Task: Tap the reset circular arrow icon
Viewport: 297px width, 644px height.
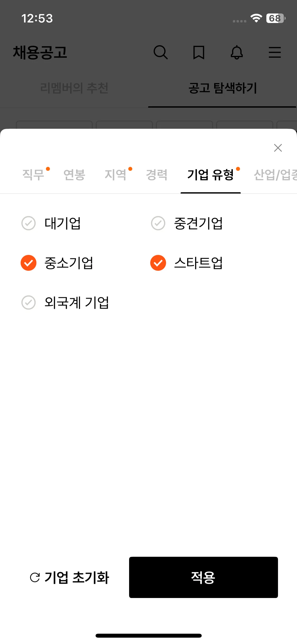Action: pos(35,577)
